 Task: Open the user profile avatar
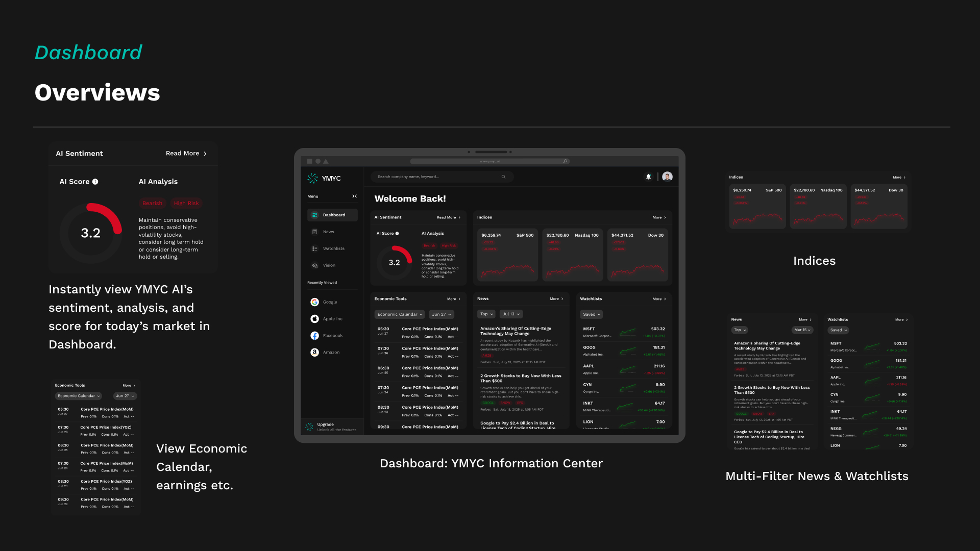pos(667,177)
